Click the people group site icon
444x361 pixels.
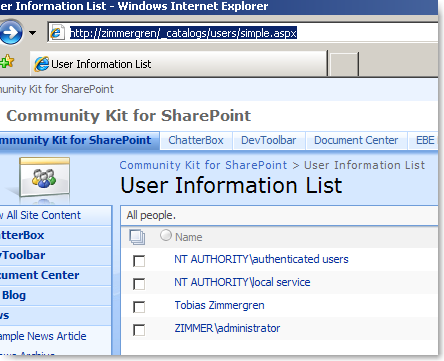[44, 178]
